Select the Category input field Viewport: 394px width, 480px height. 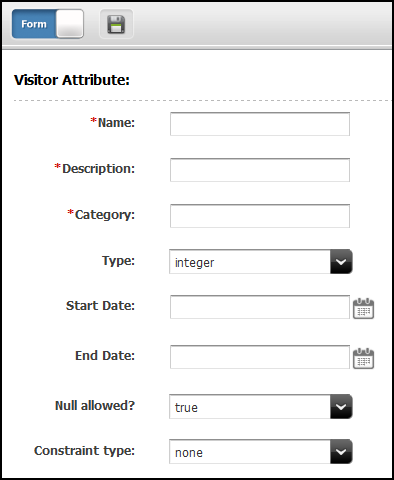tap(260, 216)
